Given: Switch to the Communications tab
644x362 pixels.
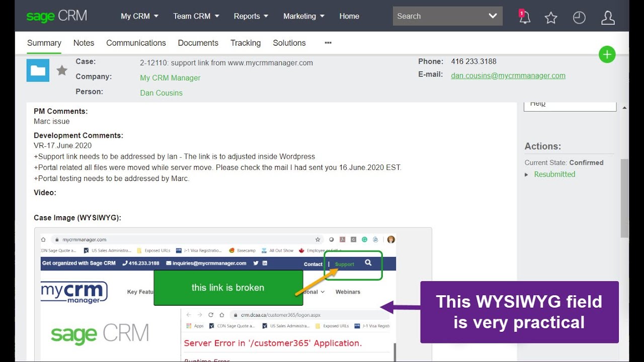Looking at the screenshot, I should click(136, 43).
